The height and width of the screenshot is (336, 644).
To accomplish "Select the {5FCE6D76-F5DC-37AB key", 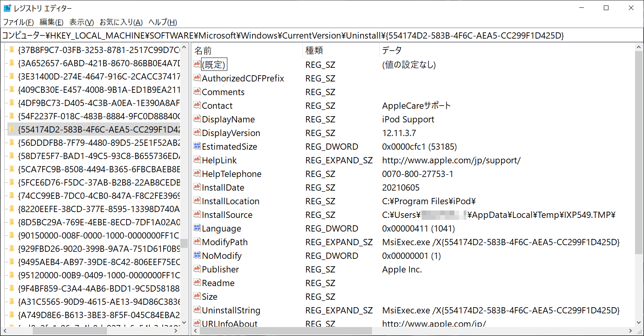I will click(99, 182).
